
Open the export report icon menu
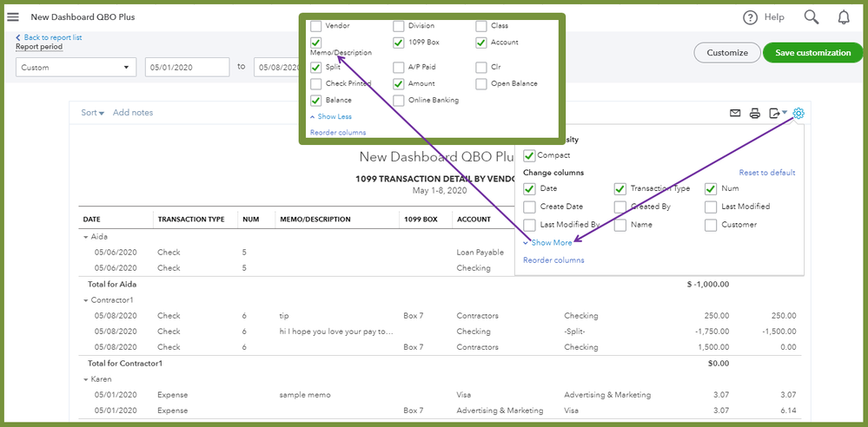[x=778, y=114]
